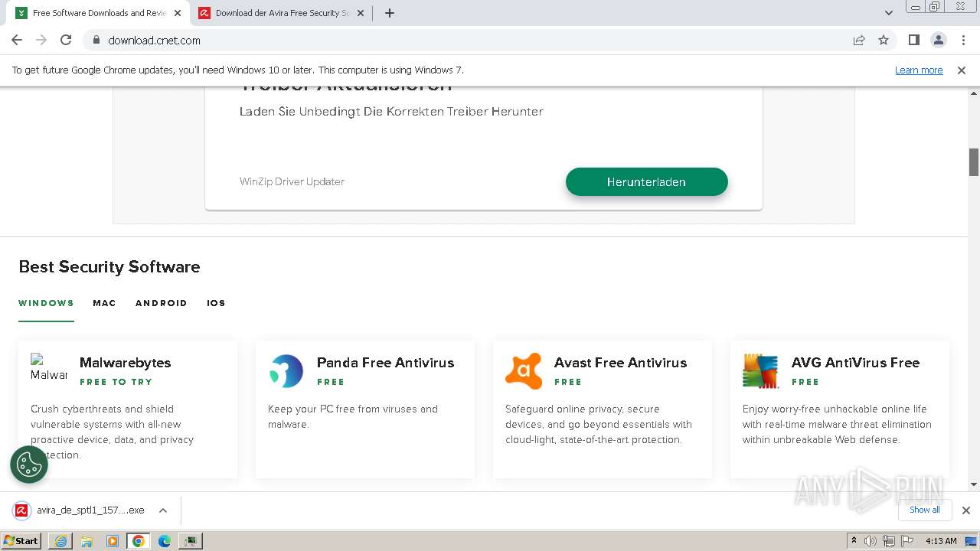Open the Chrome three-dot menu
The width and height of the screenshot is (980, 551).
pyautogui.click(x=962, y=40)
